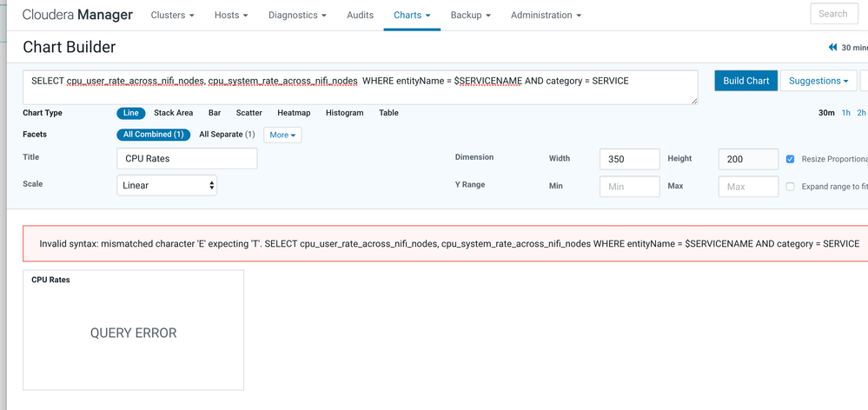Click the Title field containing CPU Rates
The height and width of the screenshot is (410, 868).
187,158
